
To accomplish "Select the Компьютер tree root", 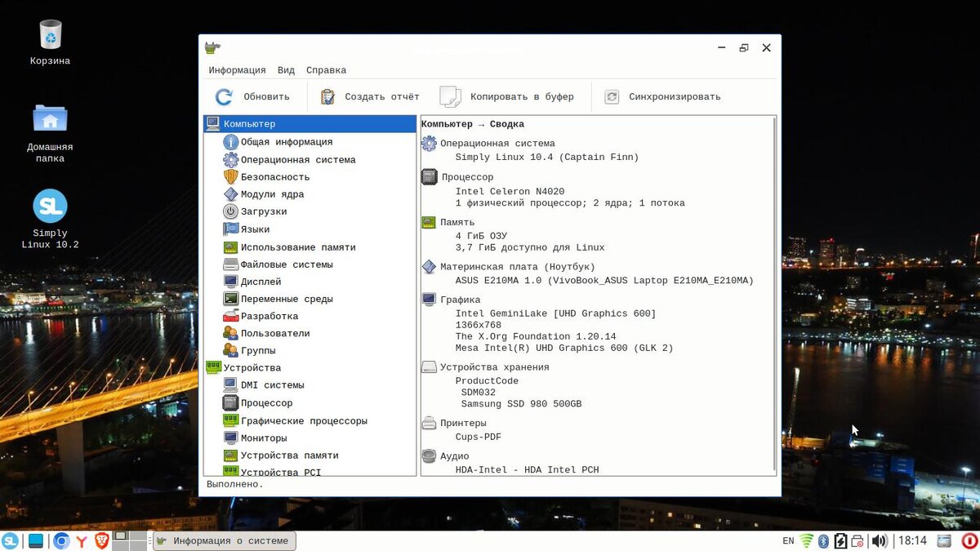I will point(310,124).
